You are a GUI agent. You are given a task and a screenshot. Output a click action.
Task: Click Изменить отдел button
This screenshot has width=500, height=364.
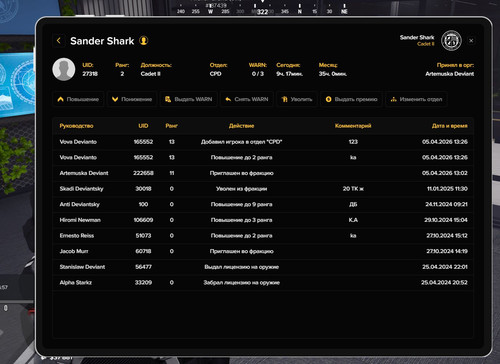tap(417, 99)
